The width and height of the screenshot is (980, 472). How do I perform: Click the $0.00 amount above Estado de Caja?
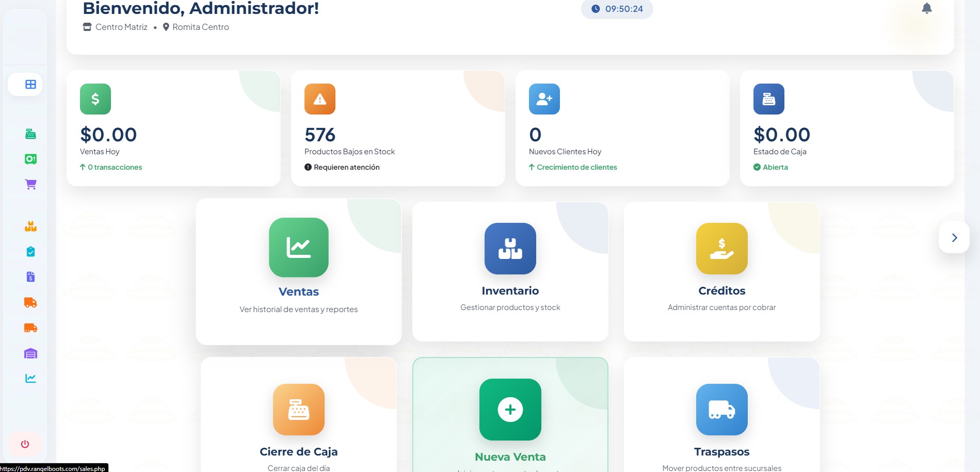[782, 135]
